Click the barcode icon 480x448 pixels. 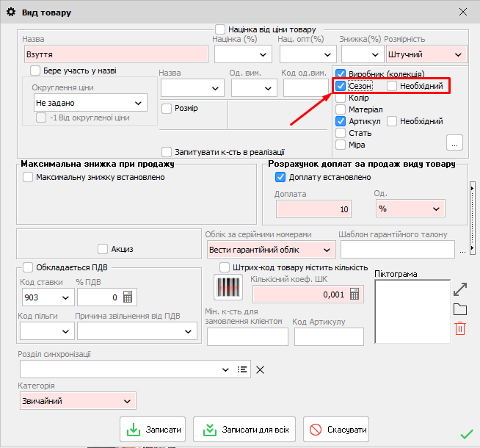[228, 287]
